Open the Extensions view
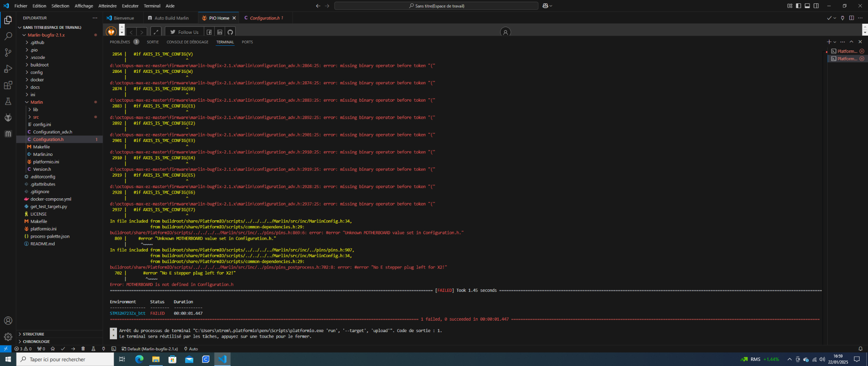 click(8, 85)
